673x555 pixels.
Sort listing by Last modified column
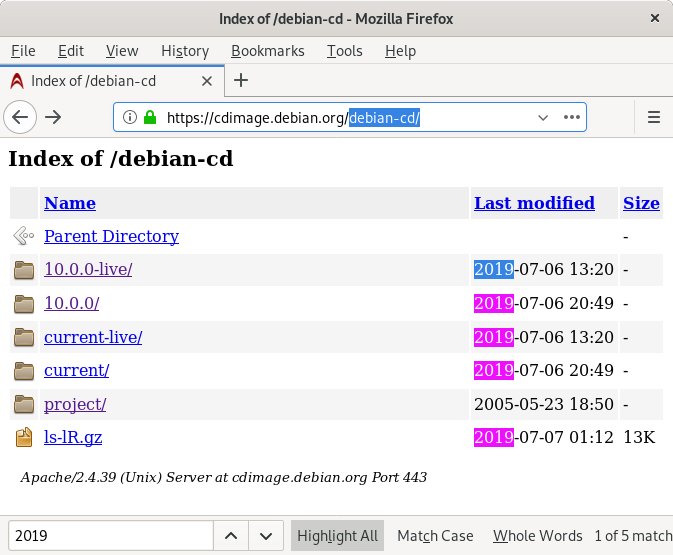pos(534,203)
